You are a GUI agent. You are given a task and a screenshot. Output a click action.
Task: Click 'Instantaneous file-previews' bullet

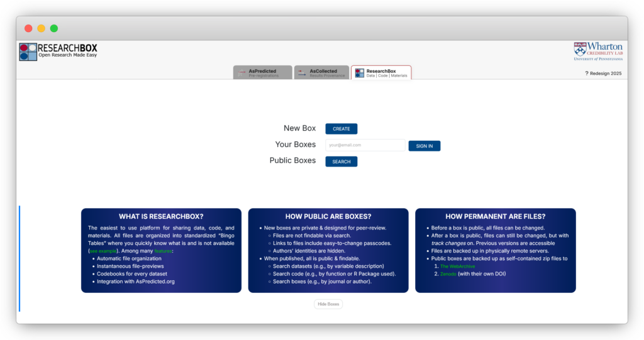pos(130,266)
